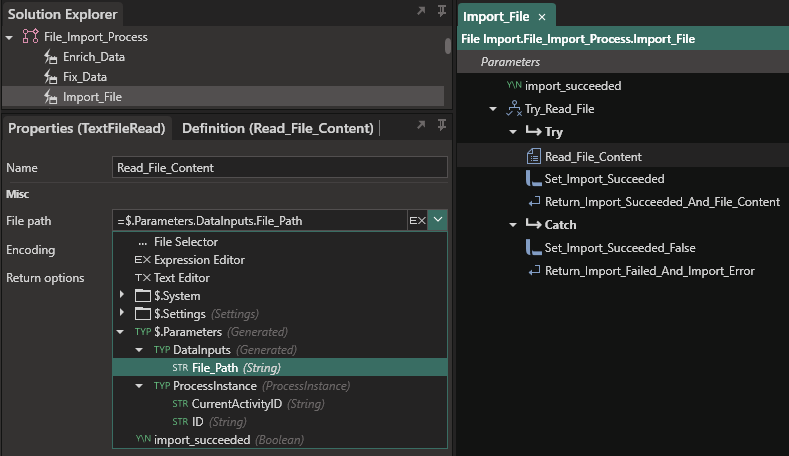The image size is (789, 456).
Task: Click the EX expression button in File path
Action: tap(417, 220)
